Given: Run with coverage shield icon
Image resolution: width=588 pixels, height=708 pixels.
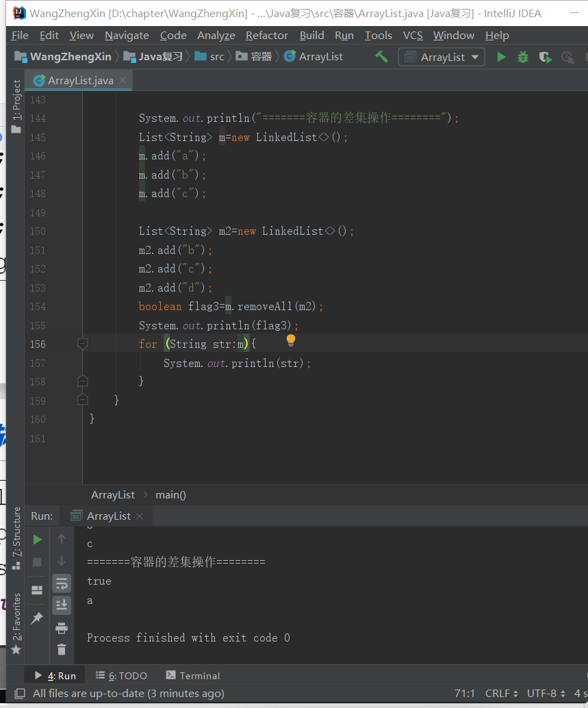Looking at the screenshot, I should tap(545, 57).
